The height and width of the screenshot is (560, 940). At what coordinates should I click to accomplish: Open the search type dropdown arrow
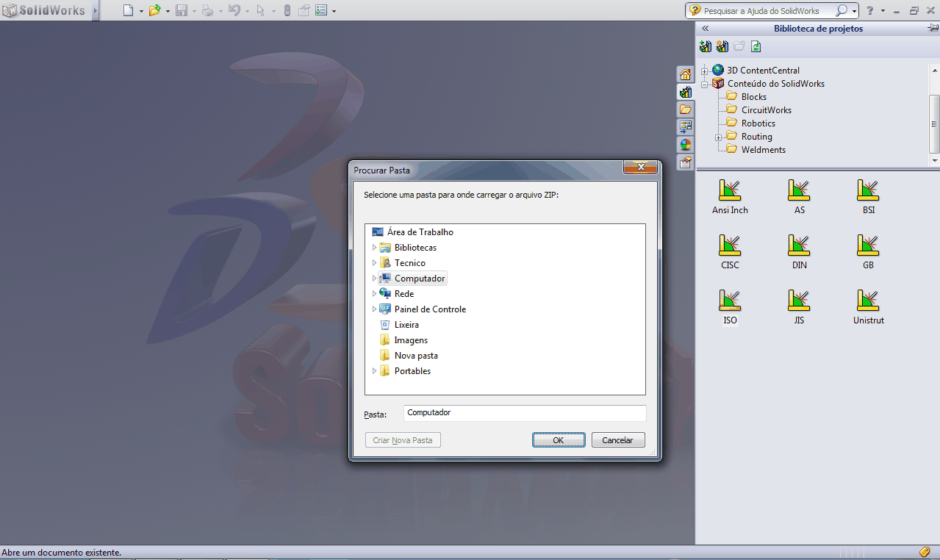(x=855, y=11)
